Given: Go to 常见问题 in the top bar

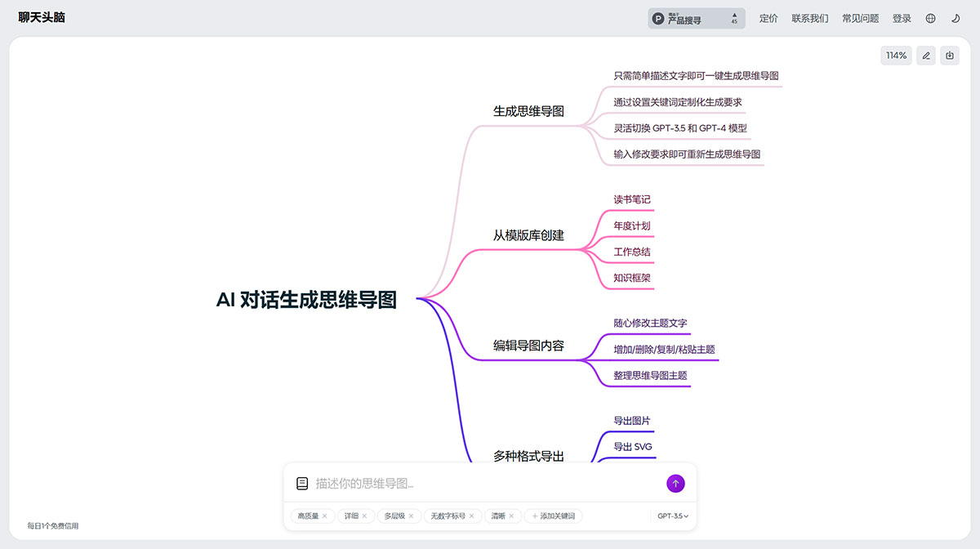Looking at the screenshot, I should 862,17.
